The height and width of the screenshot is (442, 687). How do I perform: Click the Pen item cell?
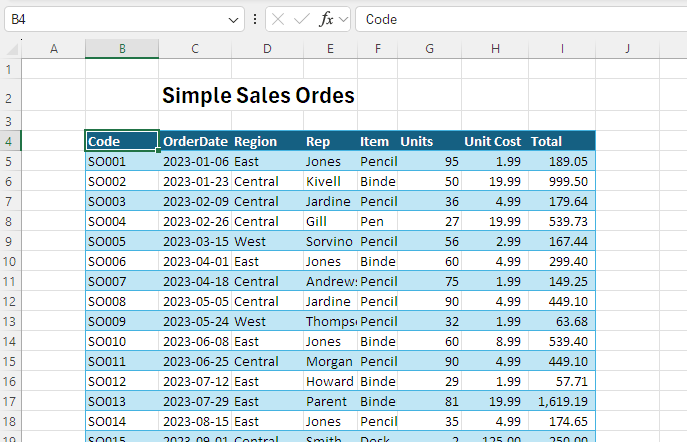378,221
